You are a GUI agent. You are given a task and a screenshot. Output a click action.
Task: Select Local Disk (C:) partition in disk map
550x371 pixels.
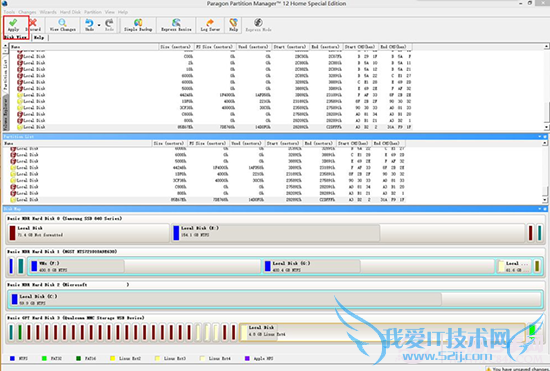point(275,299)
